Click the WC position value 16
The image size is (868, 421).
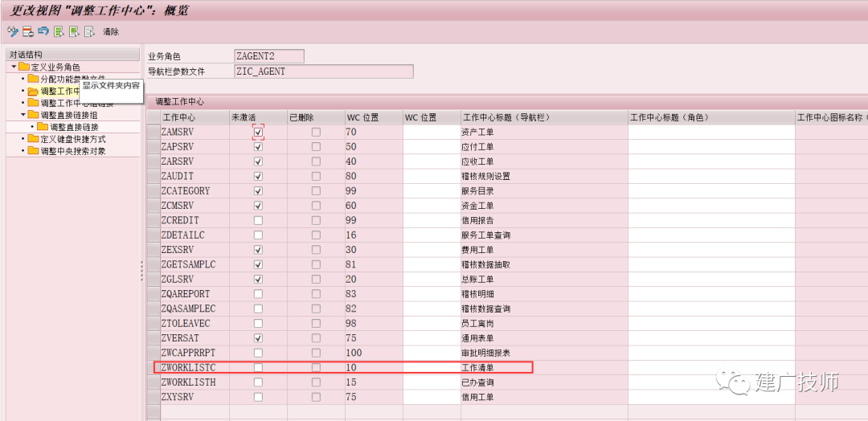click(x=374, y=235)
